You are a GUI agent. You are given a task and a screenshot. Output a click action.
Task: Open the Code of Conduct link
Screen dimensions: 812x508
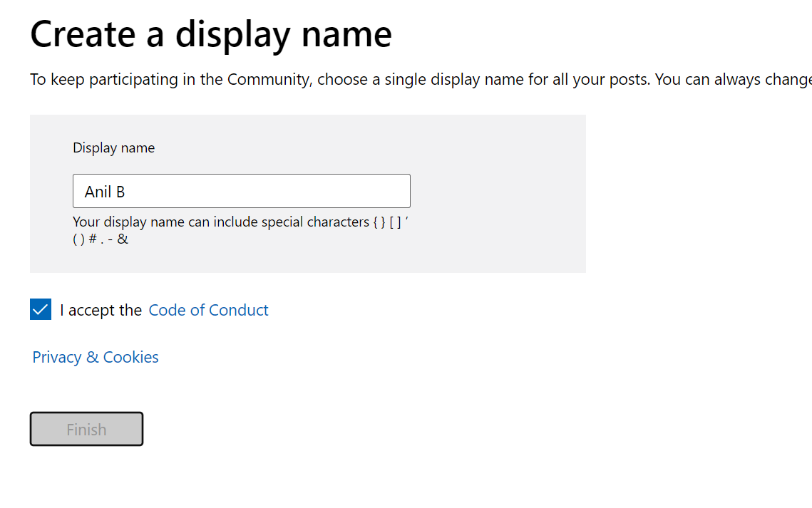tap(208, 310)
